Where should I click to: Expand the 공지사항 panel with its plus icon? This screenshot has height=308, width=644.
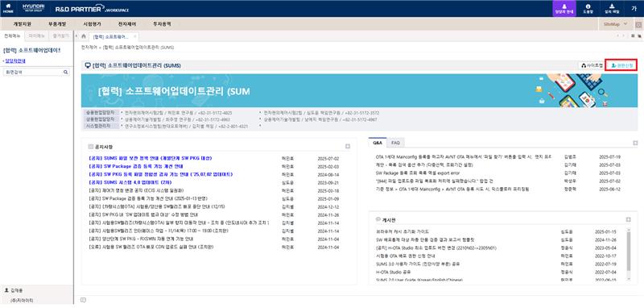point(348,147)
